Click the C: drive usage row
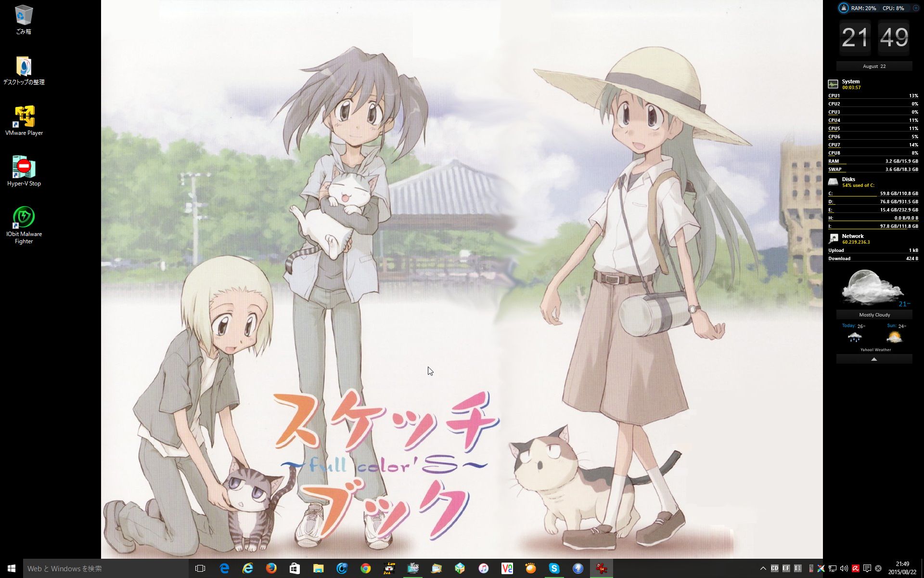 point(873,194)
